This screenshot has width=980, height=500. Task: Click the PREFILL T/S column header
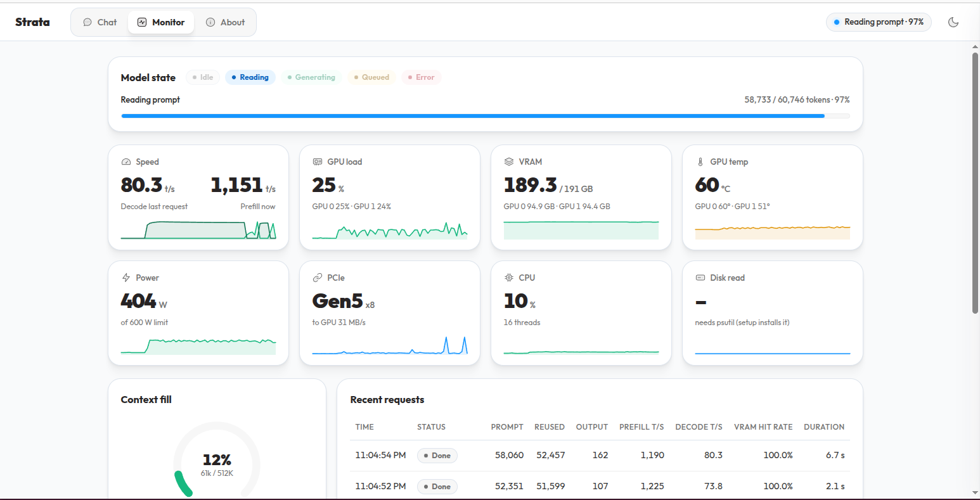[642, 427]
